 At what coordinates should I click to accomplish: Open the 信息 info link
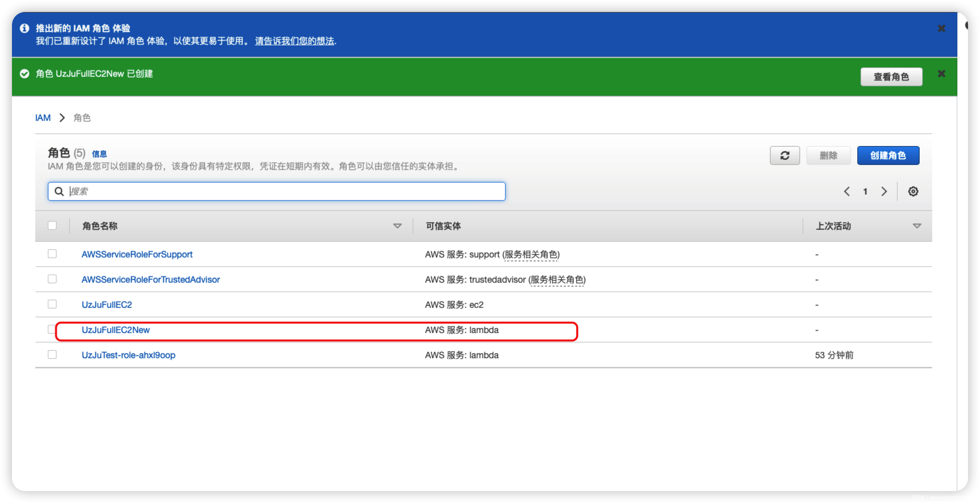[x=99, y=154]
